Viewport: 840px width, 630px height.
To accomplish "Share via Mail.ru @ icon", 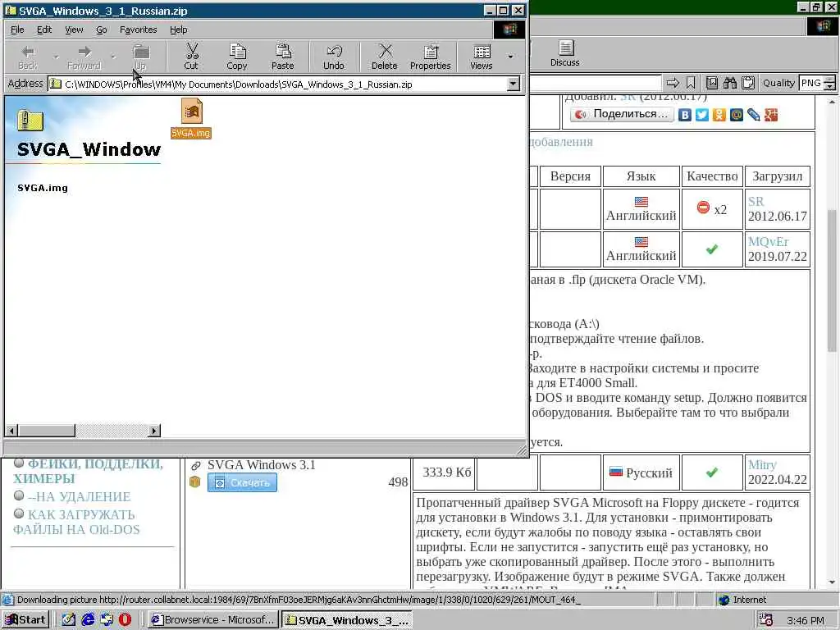I will (x=737, y=115).
